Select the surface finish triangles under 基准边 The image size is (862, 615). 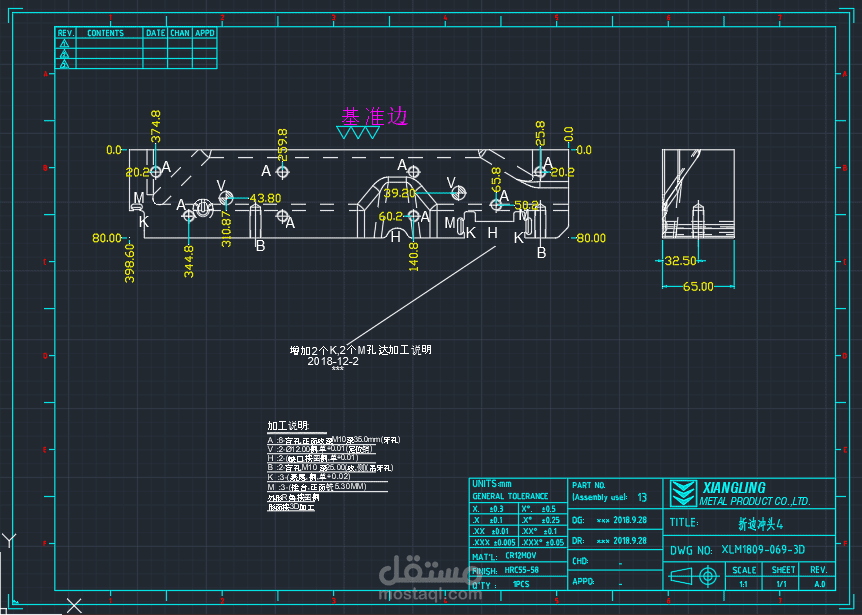click(x=358, y=132)
